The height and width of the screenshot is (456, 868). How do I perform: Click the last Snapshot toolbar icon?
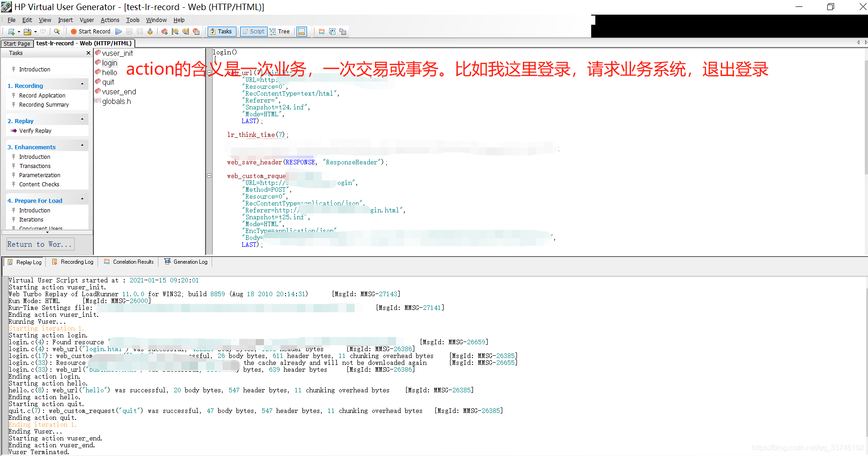pos(343,32)
